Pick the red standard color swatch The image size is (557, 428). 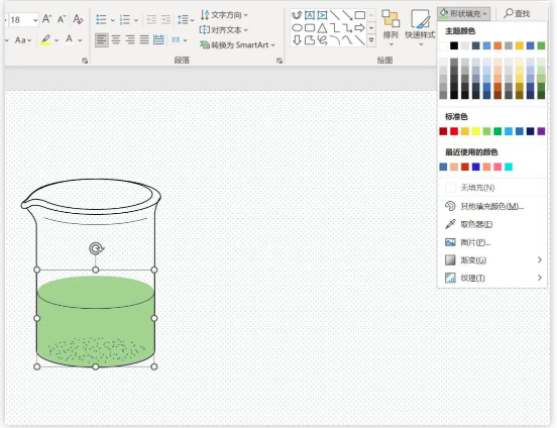coord(454,131)
